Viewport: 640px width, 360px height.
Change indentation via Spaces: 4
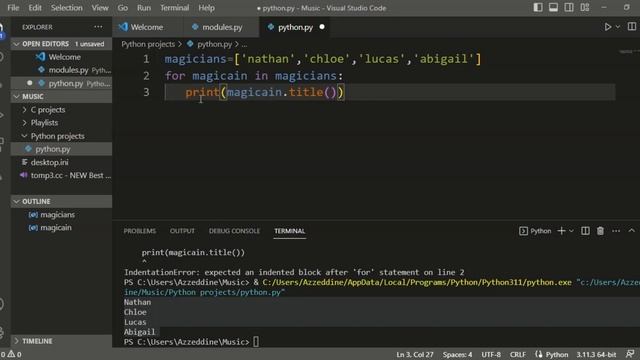(458, 355)
